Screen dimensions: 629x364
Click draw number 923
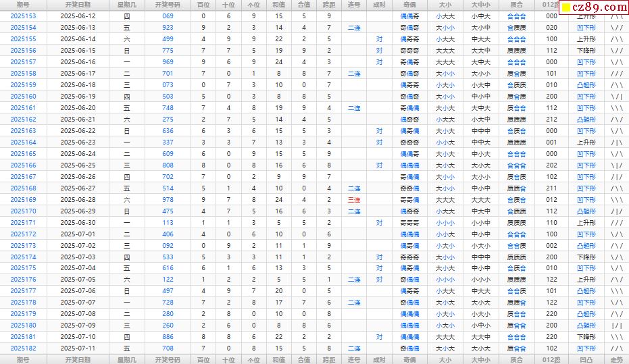168,28
